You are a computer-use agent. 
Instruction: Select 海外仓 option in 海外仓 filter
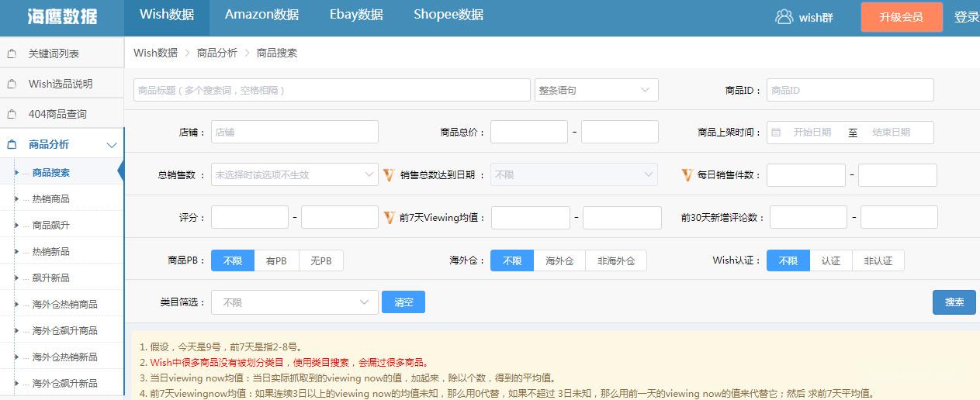[x=559, y=261]
